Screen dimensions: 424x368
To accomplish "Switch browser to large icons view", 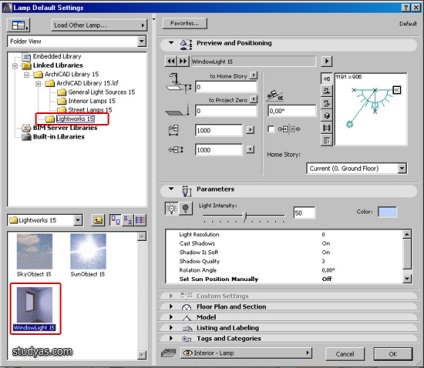I will coord(116,220).
